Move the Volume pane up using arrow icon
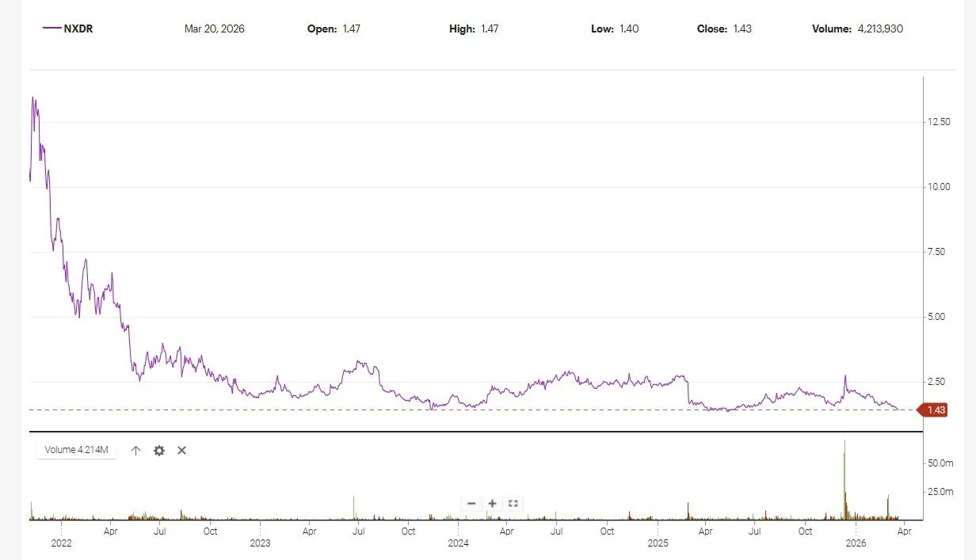Viewport: 976px width, 560px height. click(x=135, y=450)
